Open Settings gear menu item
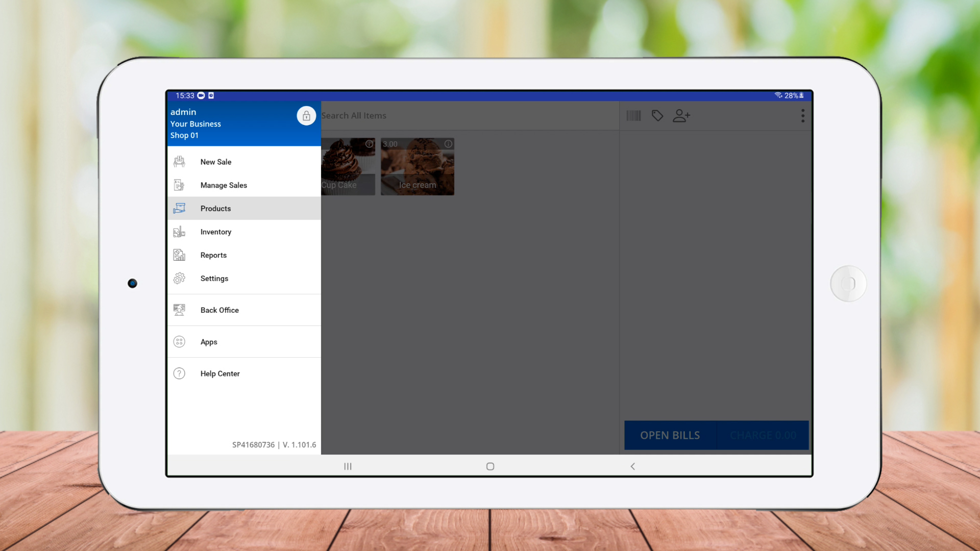Viewport: 980px width, 551px height. pos(214,279)
